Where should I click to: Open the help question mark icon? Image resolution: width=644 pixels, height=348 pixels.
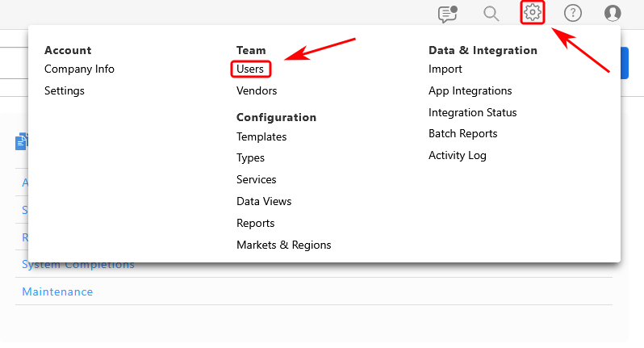572,13
